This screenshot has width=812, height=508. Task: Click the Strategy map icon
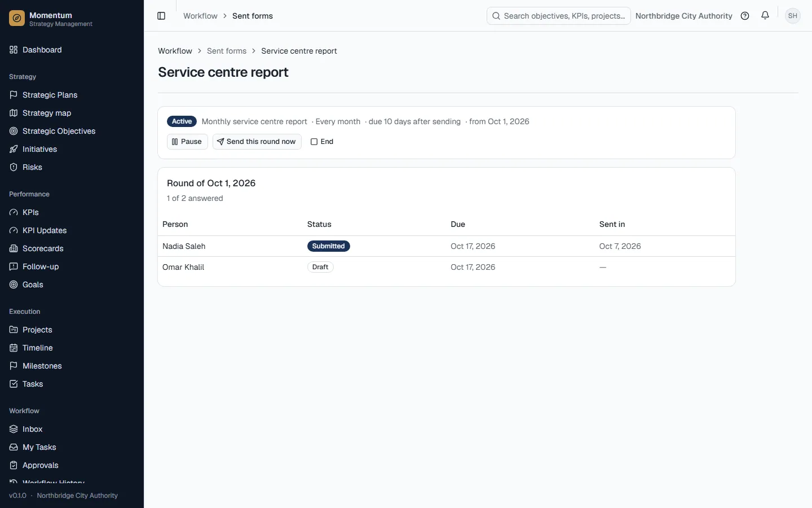click(x=14, y=113)
